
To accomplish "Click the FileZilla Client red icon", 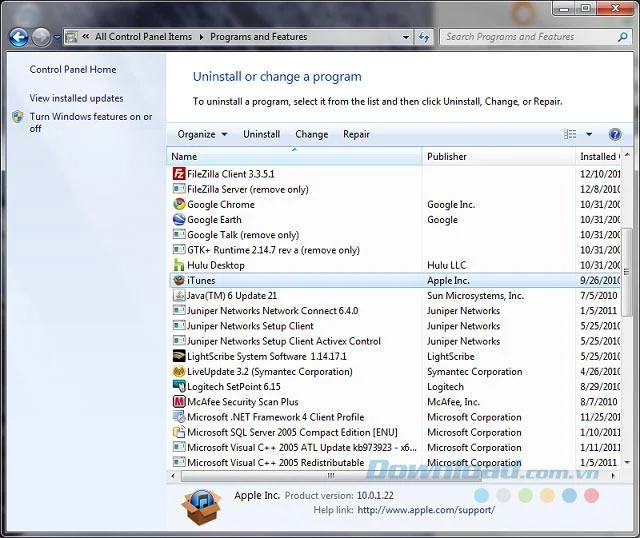I will [x=179, y=174].
